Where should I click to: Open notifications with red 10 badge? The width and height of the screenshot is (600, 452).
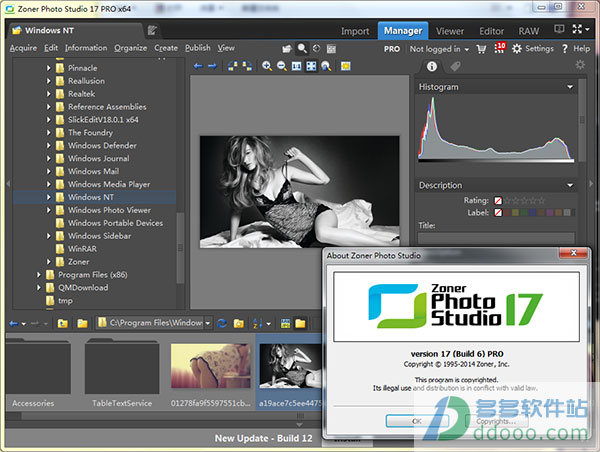500,48
